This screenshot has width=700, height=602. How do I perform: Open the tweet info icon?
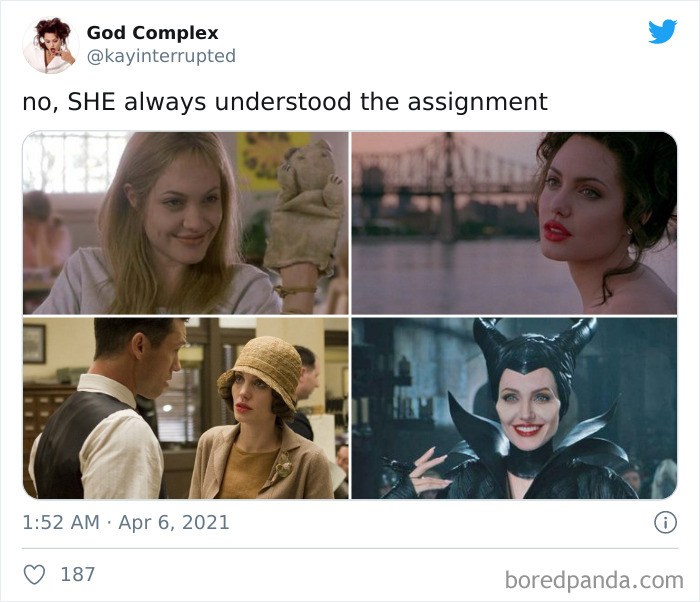[x=665, y=522]
